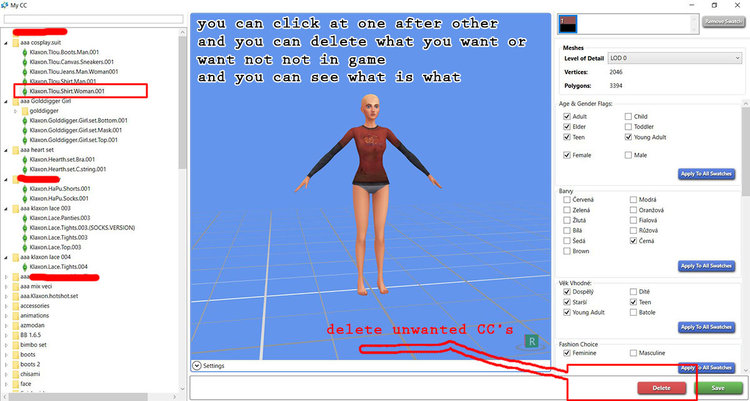
Task: Enable the Toddler age flag checkbox
Action: (628, 127)
